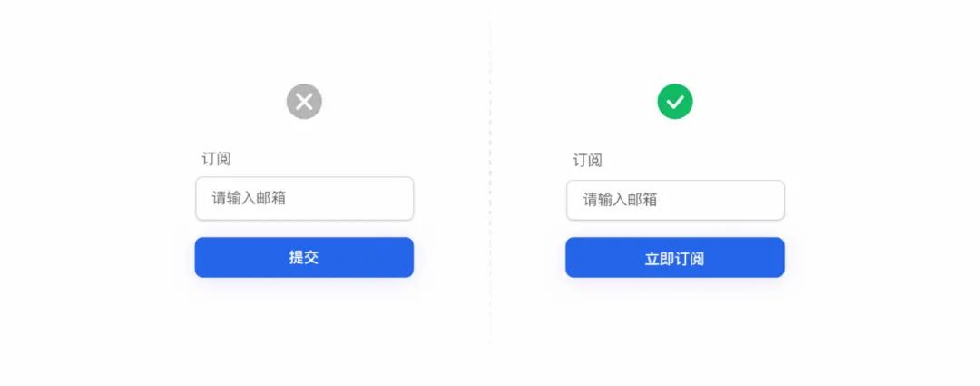980x386 pixels.
Task: Click empty area inside email box above 立即订阅
Action: 725,200
